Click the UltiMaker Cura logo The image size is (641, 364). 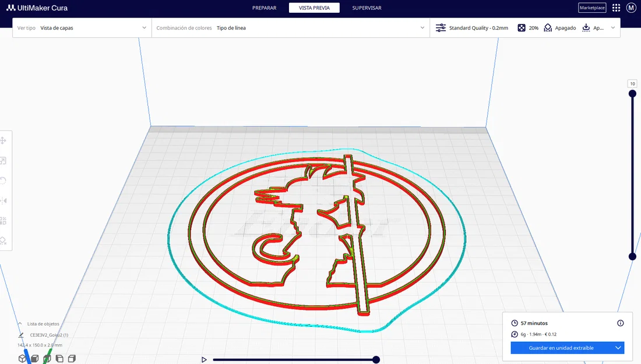pyautogui.click(x=37, y=8)
